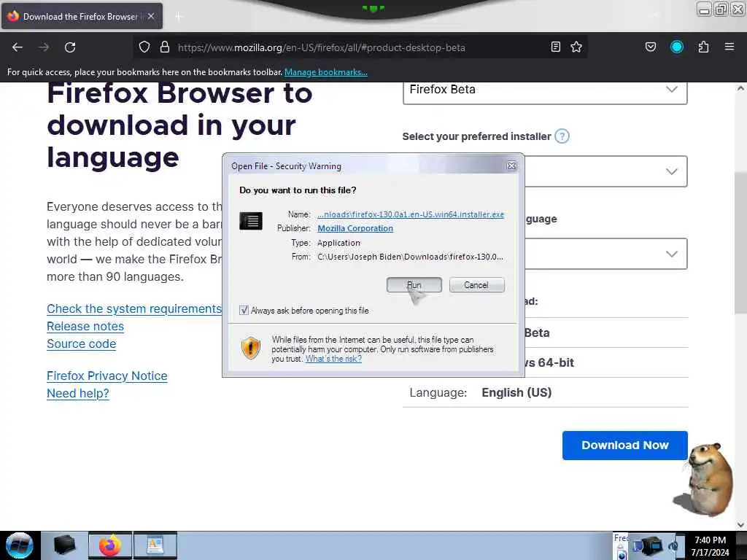Expand the Firefox Beta browser dropdown
The height and width of the screenshot is (560, 747).
click(545, 90)
